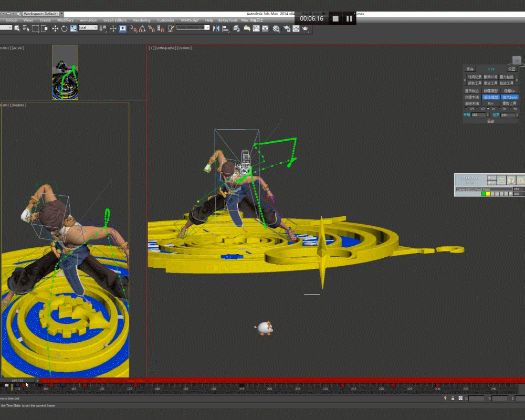Open the selection filter dropdown at toolbar left
Image resolution: width=525 pixels, height=420 pixels.
(6, 27)
